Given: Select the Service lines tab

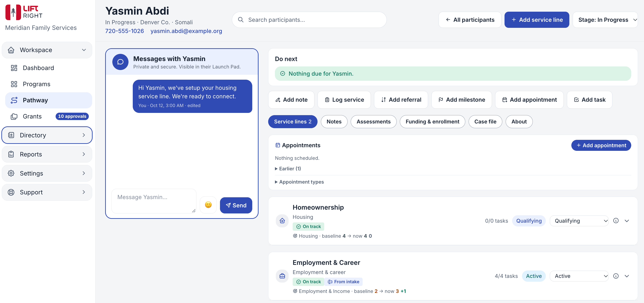Looking at the screenshot, I should (x=292, y=122).
